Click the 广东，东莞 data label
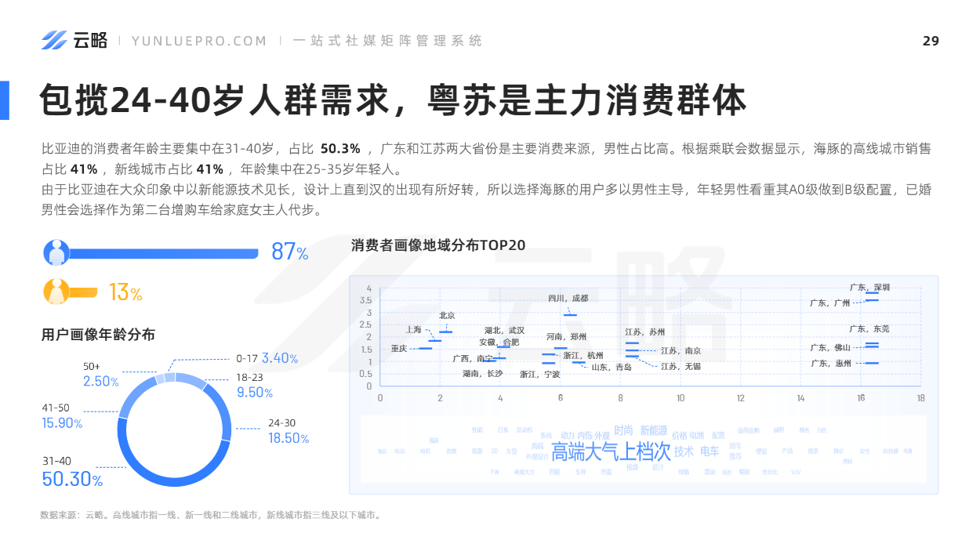Screen dimensions: 980x551 click(869, 329)
